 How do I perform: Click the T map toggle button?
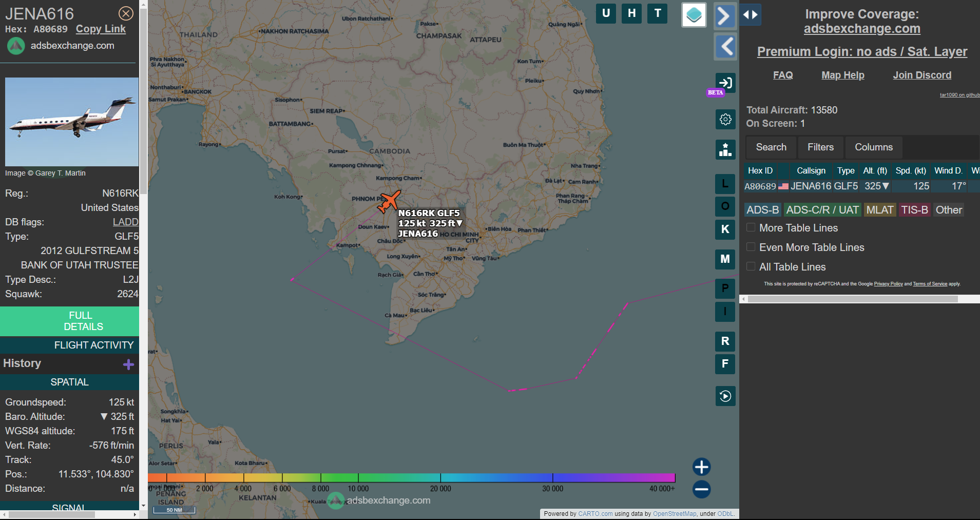658,13
